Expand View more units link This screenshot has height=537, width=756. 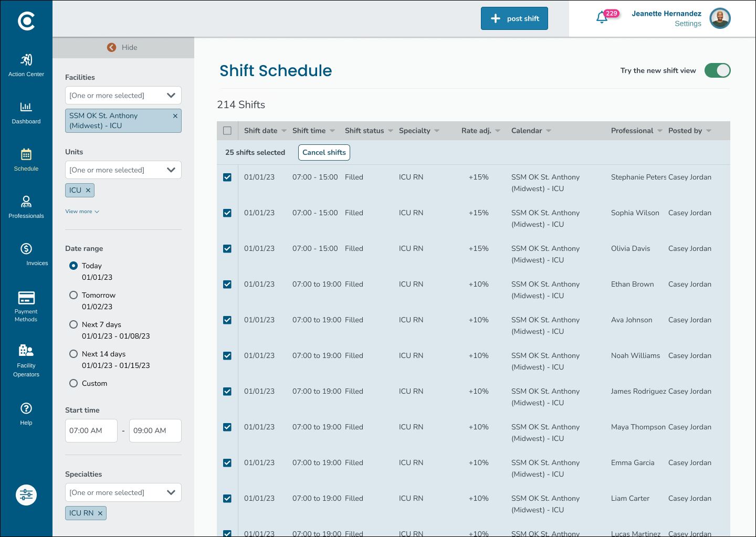point(82,212)
